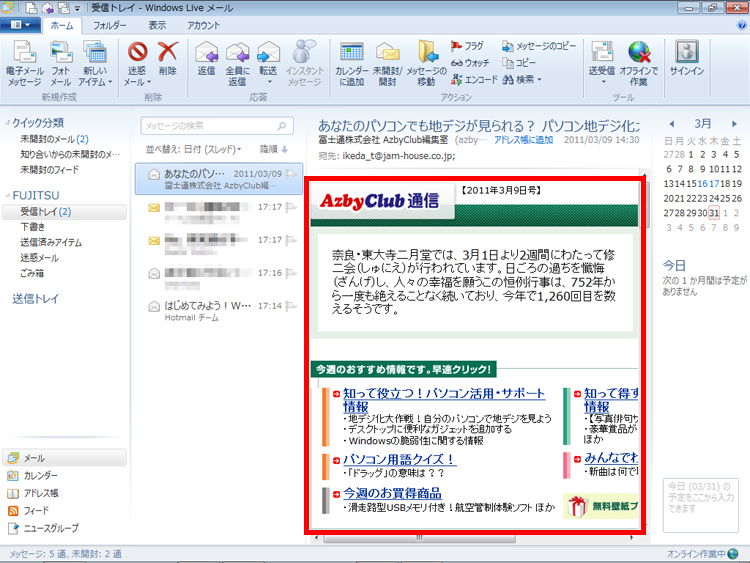Open the 並べ替え: 日付 (スレッド) dropdown

tap(194, 150)
